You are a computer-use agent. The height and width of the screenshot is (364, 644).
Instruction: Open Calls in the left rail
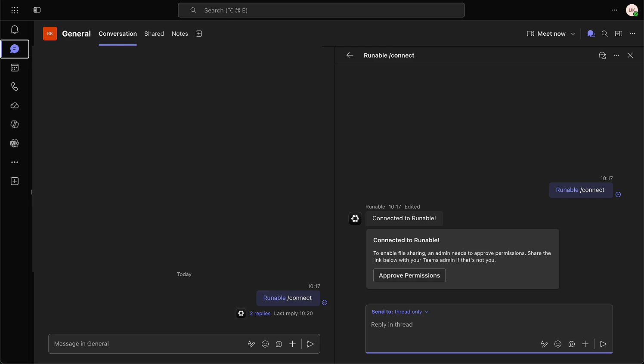pyautogui.click(x=15, y=86)
